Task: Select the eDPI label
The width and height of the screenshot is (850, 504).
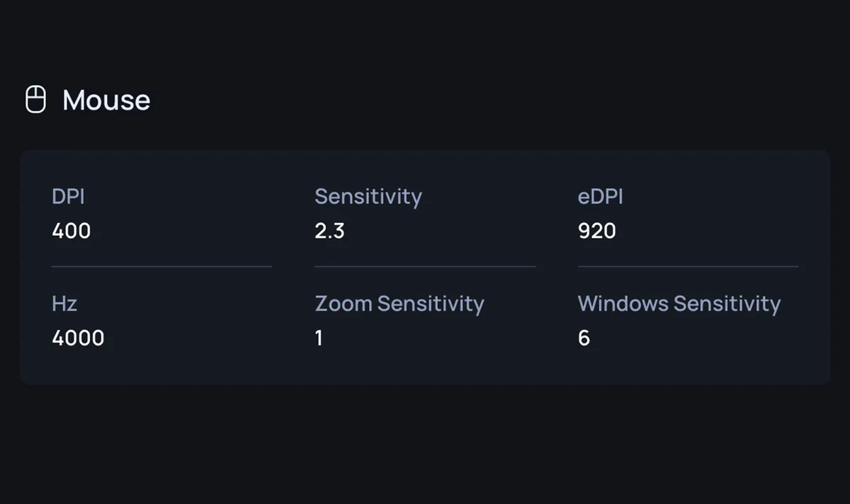Action: (x=601, y=196)
